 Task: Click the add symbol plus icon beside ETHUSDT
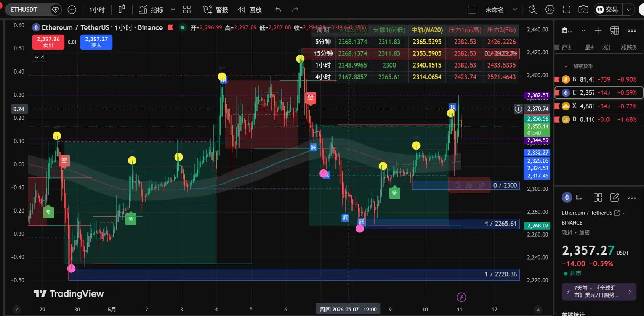[x=72, y=10]
